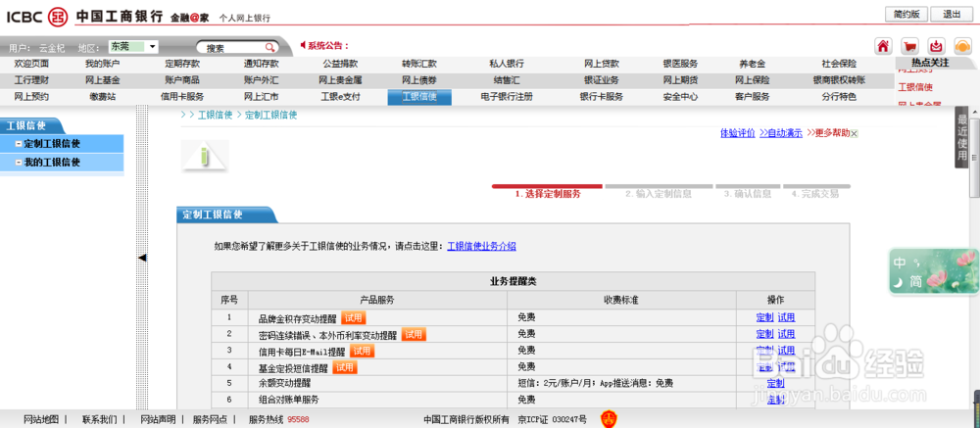
Task: Open the 工行理财 menu
Action: pos(31,80)
